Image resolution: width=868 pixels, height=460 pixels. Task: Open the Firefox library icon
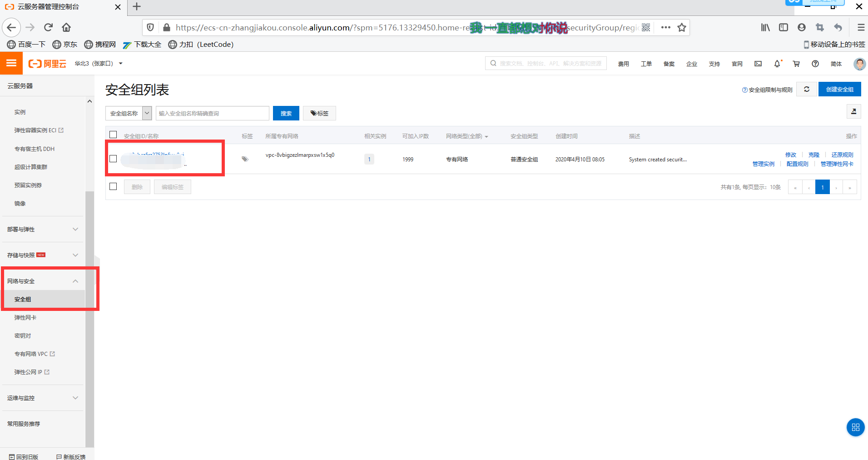click(765, 27)
